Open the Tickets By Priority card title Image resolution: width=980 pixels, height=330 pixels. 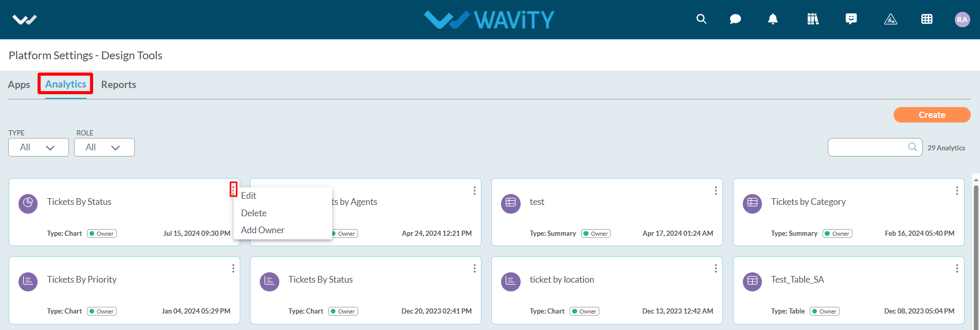point(82,280)
